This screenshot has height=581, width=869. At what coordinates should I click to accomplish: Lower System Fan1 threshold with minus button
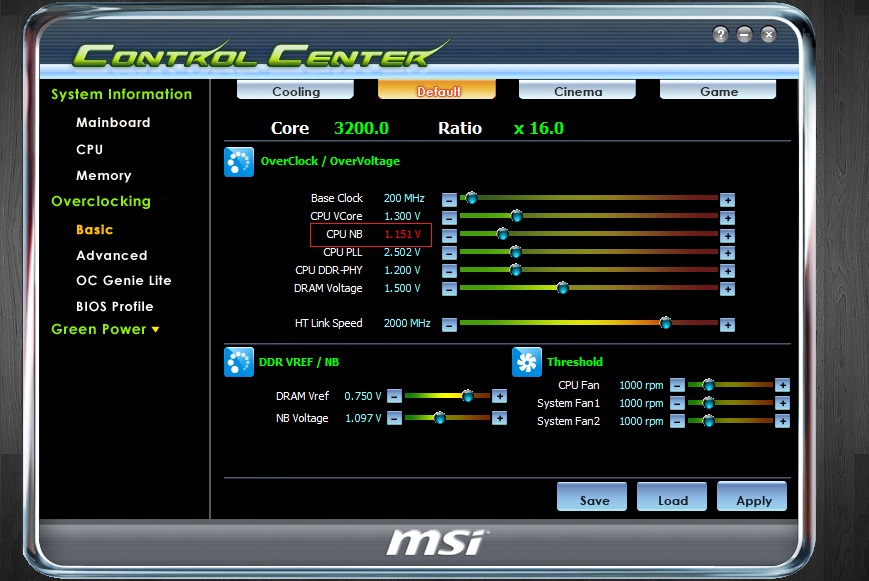point(677,403)
